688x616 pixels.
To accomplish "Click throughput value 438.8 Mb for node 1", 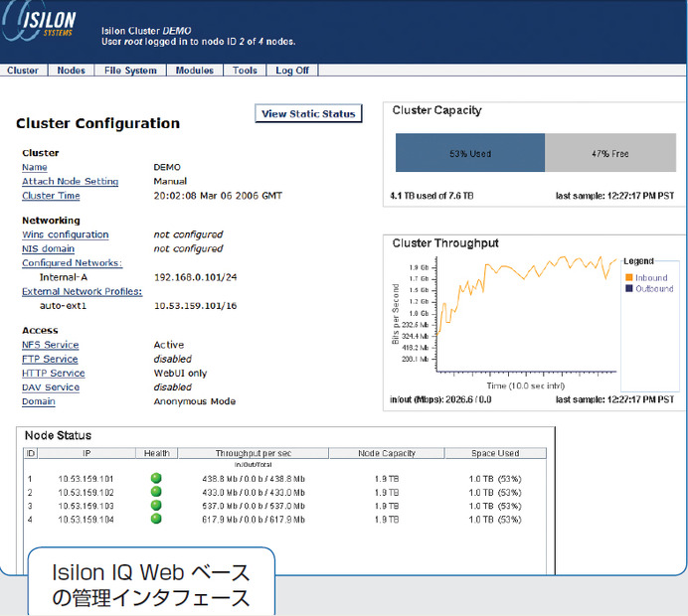I will pyautogui.click(x=254, y=479).
